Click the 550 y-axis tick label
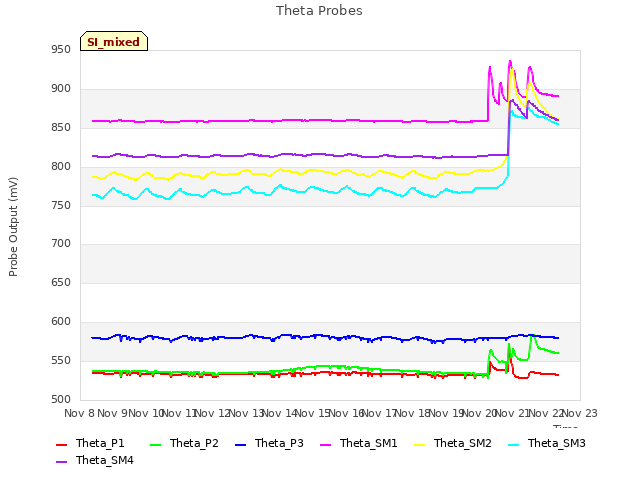The image size is (640, 480). [x=61, y=360]
